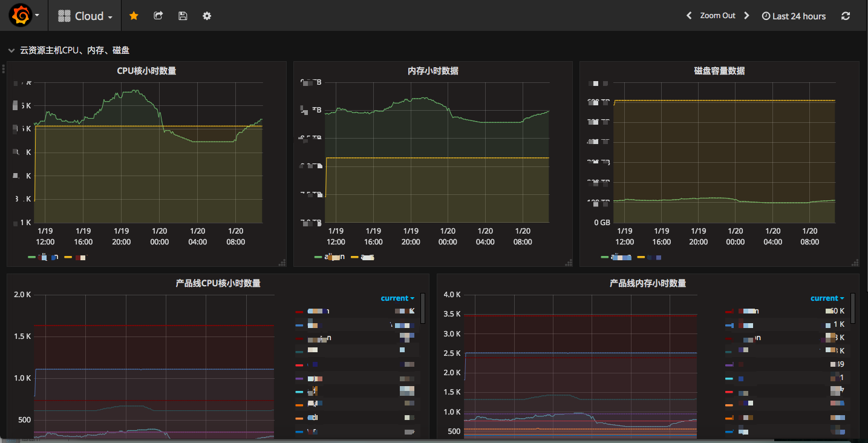The width and height of the screenshot is (868, 443).
Task: Open the Grafana logo main menu
Action: [21, 16]
